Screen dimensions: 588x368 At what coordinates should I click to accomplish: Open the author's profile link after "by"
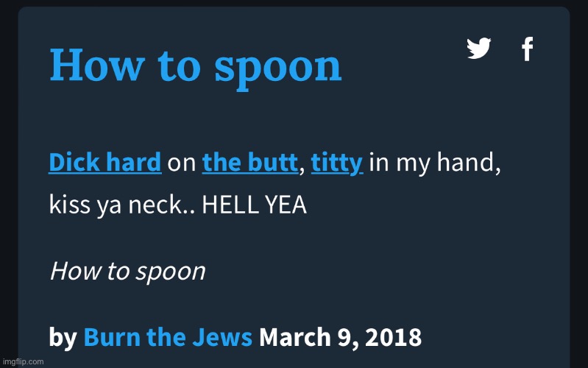[168, 336]
